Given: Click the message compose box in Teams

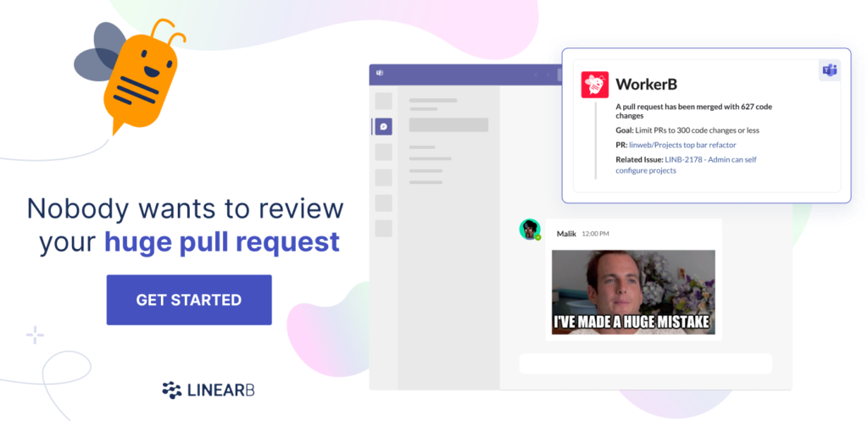Looking at the screenshot, I should click(x=645, y=363).
